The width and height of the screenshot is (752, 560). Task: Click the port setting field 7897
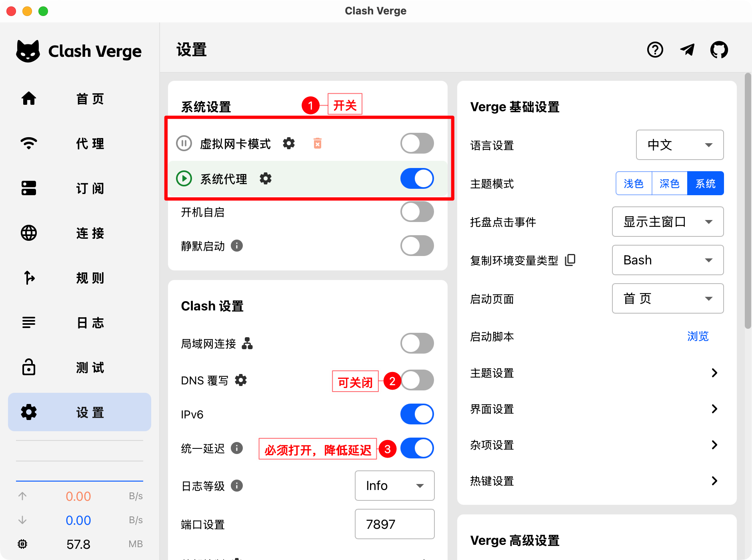click(x=394, y=524)
